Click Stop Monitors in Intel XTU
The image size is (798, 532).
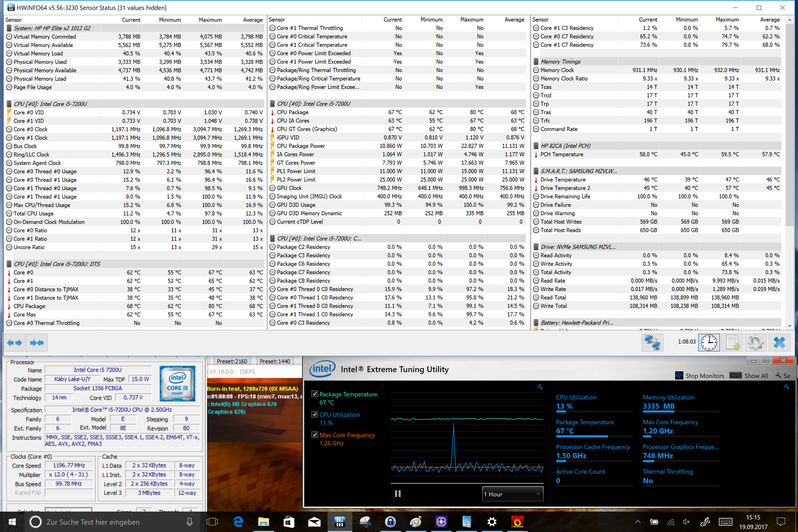click(x=700, y=376)
